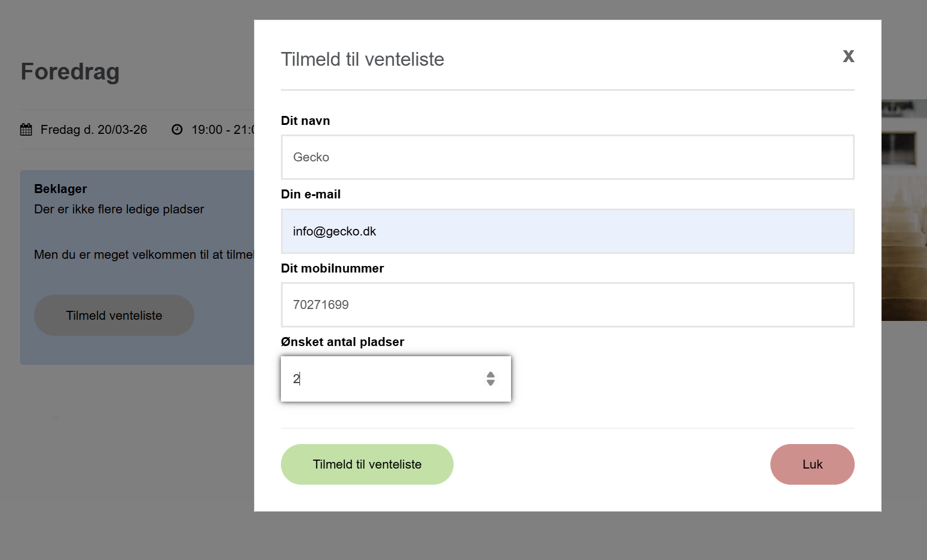Click the stepper down arrow for pladser

tap(490, 383)
